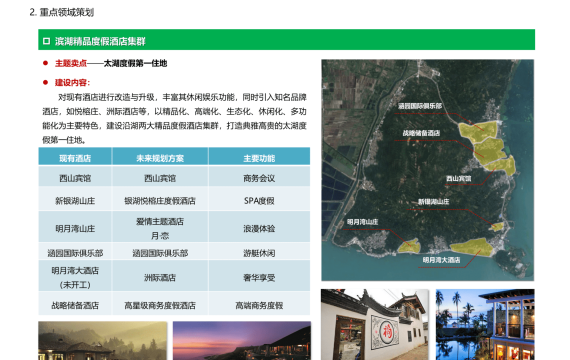This screenshot has height=360, width=570.
Task: Click the paragraph line ending 假第一住地。
Action: click(64, 140)
